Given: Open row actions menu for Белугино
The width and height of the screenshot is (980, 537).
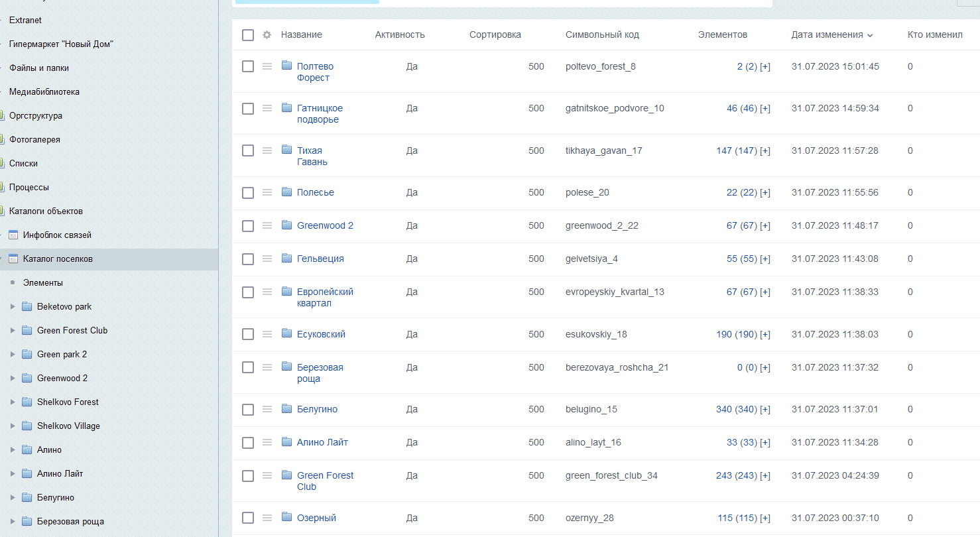Looking at the screenshot, I should tap(267, 409).
